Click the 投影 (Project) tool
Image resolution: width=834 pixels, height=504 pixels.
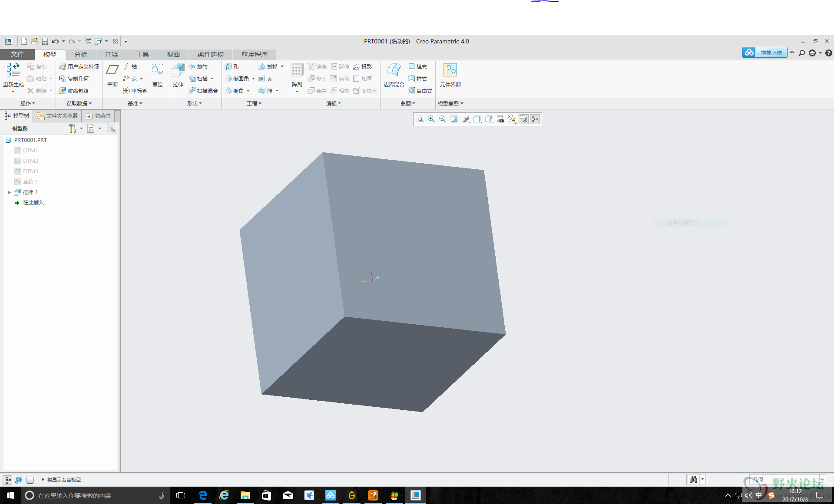(x=362, y=66)
